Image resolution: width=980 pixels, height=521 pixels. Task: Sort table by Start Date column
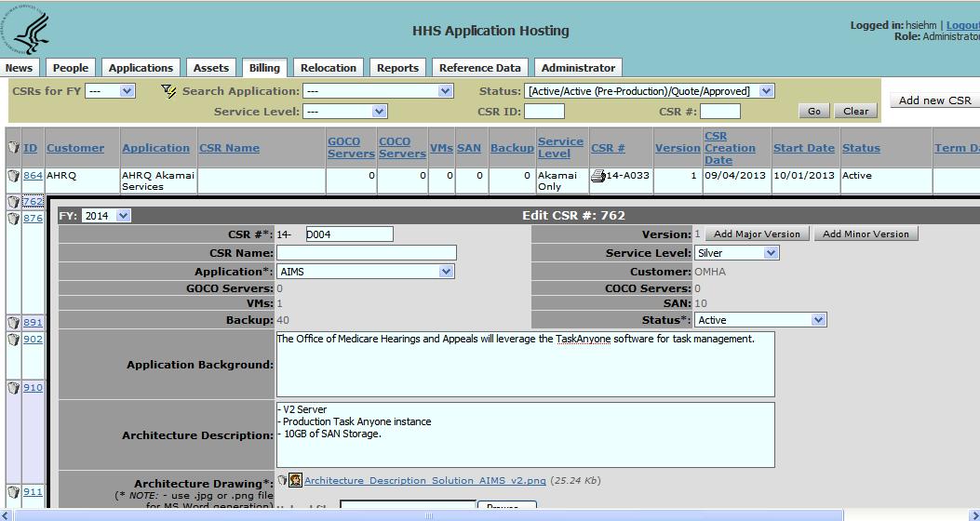(x=804, y=148)
